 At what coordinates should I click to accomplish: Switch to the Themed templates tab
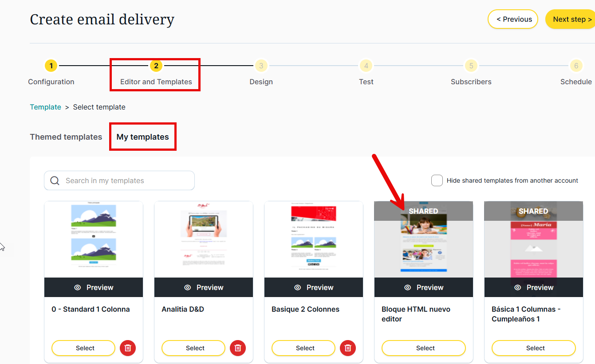[x=66, y=137]
